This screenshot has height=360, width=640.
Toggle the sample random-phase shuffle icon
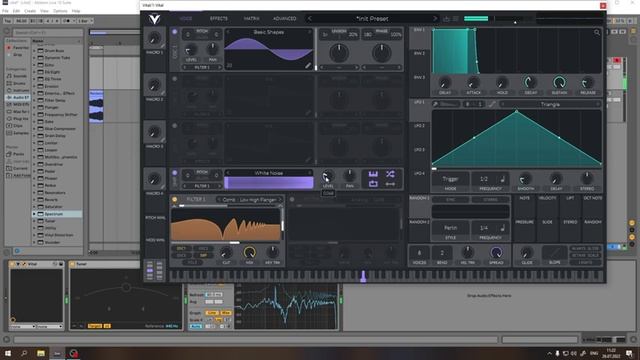pos(390,174)
